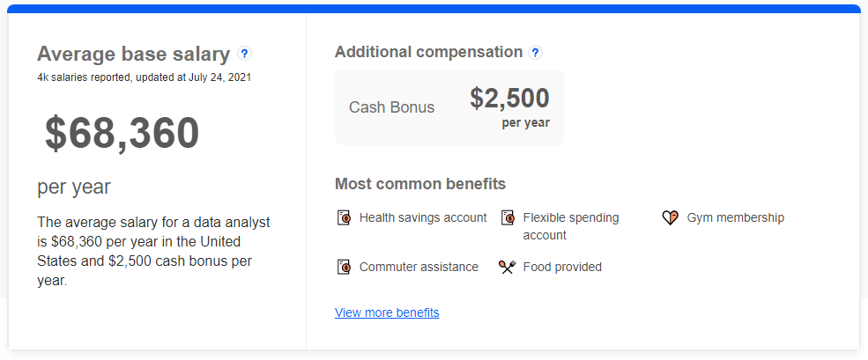Viewport: 868px width, 360px height.
Task: Click the Additional compensation heading
Action: pyautogui.click(x=429, y=52)
